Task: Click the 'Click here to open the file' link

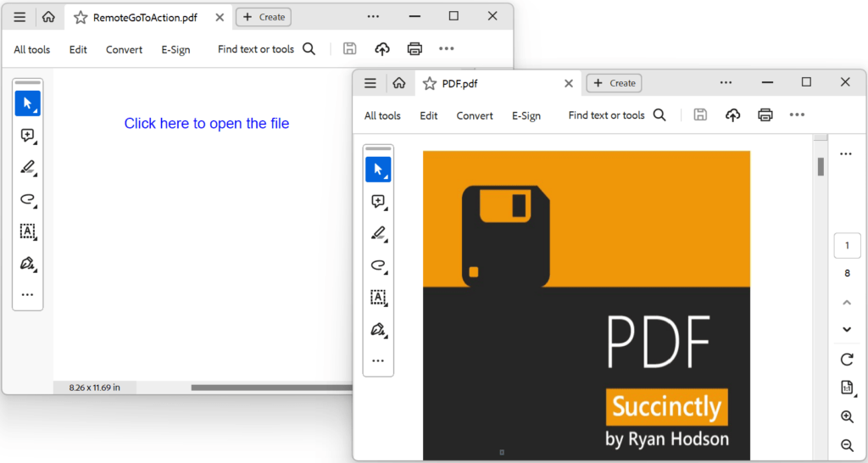Action: [207, 124]
